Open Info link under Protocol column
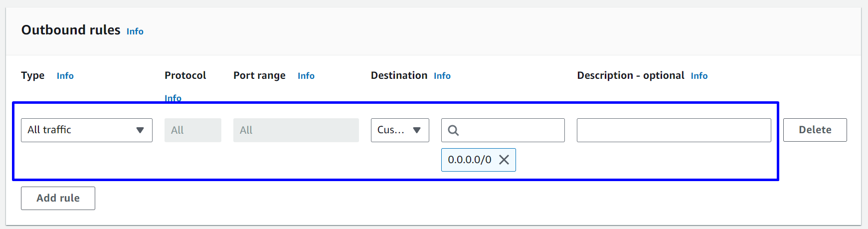868x229 pixels. pos(173,98)
